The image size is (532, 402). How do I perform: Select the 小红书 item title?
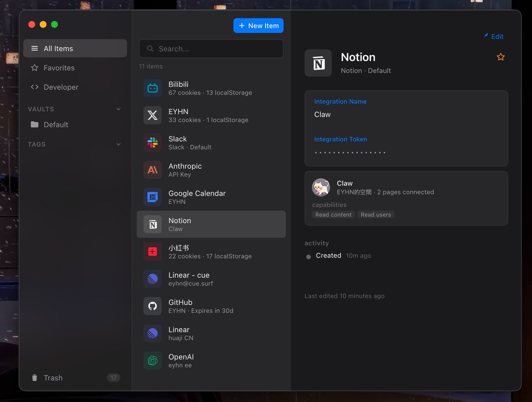179,248
